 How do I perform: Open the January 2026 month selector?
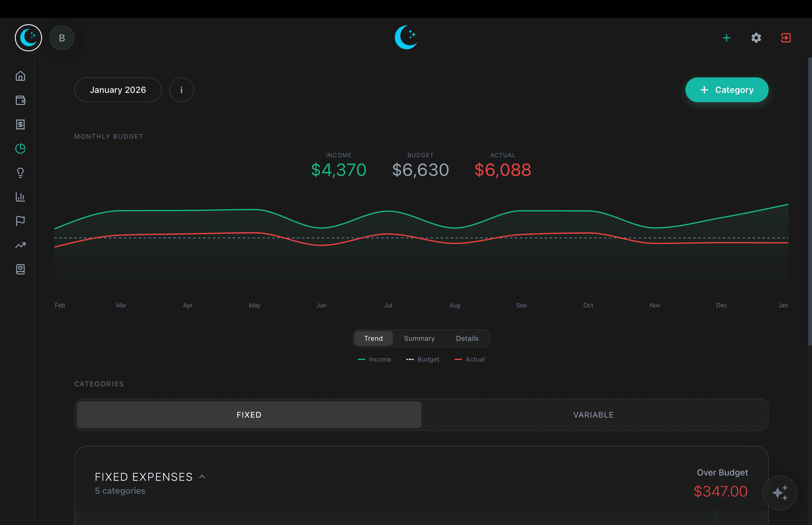[x=118, y=90]
